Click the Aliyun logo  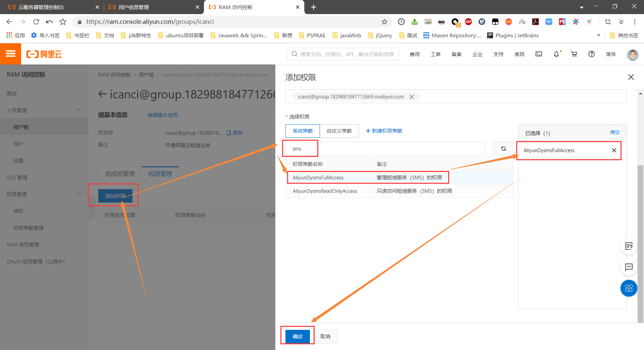point(44,54)
